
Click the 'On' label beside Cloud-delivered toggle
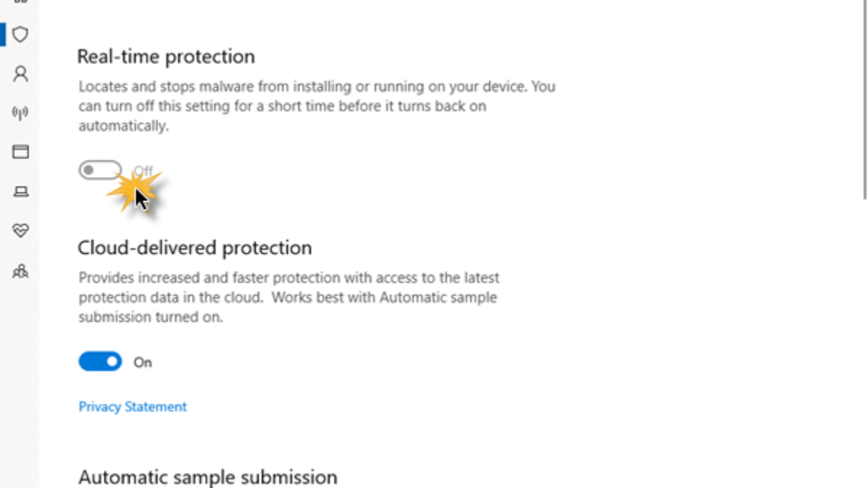pyautogui.click(x=142, y=362)
